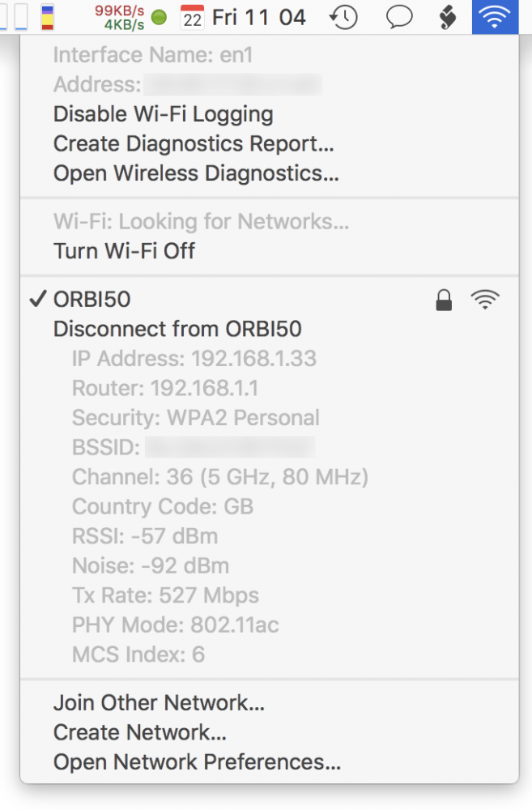The width and height of the screenshot is (532, 810).
Task: Click the padlock icon next to ORBI50
Action: [444, 299]
